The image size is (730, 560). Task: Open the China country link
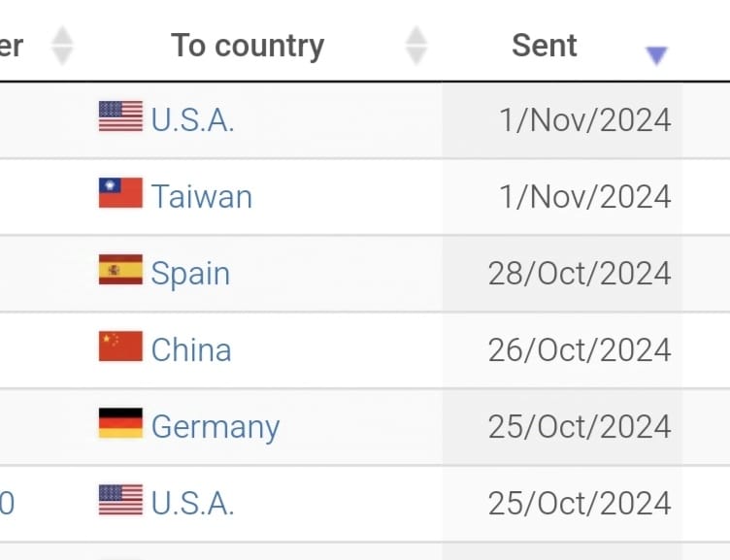tap(191, 349)
